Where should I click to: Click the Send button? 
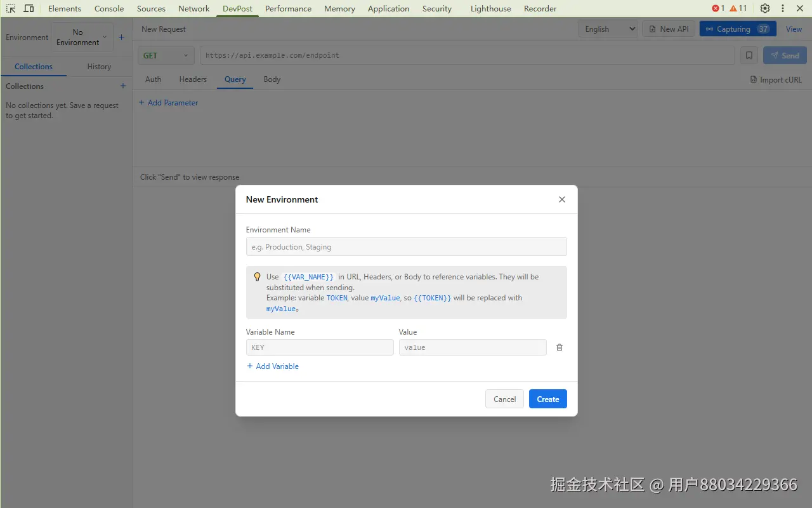pyautogui.click(x=785, y=55)
